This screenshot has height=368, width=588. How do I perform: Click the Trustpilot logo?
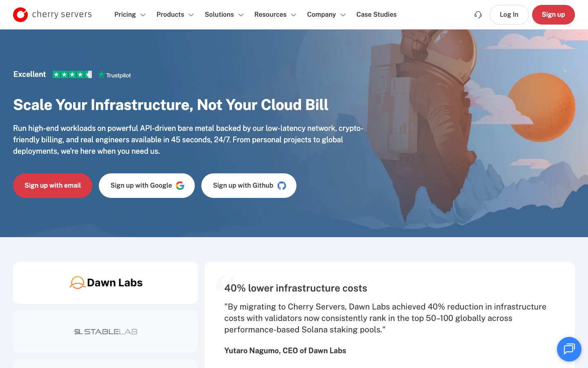[x=114, y=75]
